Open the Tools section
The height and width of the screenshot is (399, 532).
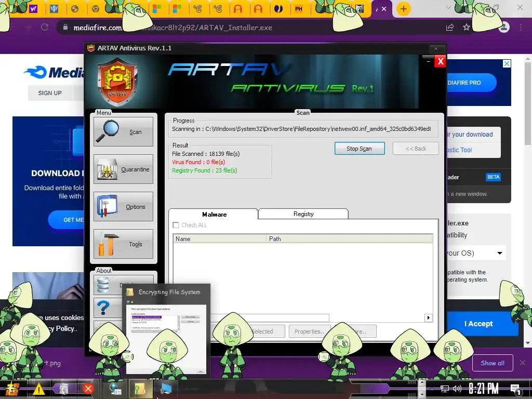pyautogui.click(x=123, y=244)
